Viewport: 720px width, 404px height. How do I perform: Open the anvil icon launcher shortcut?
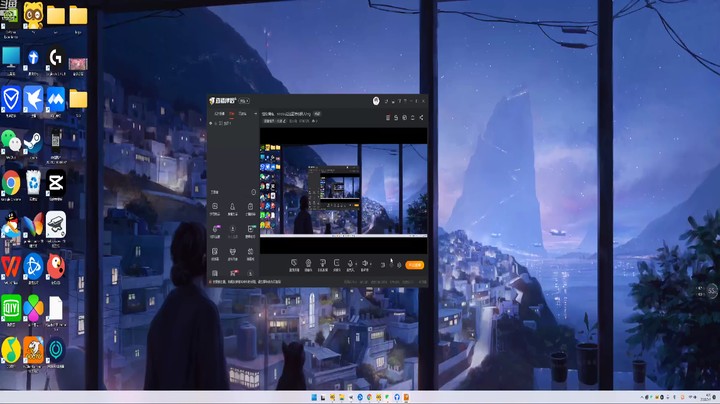pyautogui.click(x=56, y=224)
